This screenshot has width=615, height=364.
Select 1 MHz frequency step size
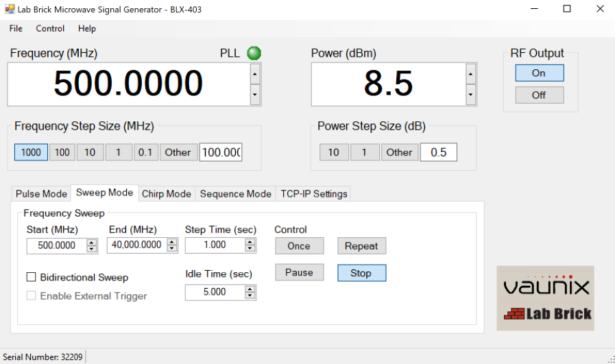[x=118, y=152]
